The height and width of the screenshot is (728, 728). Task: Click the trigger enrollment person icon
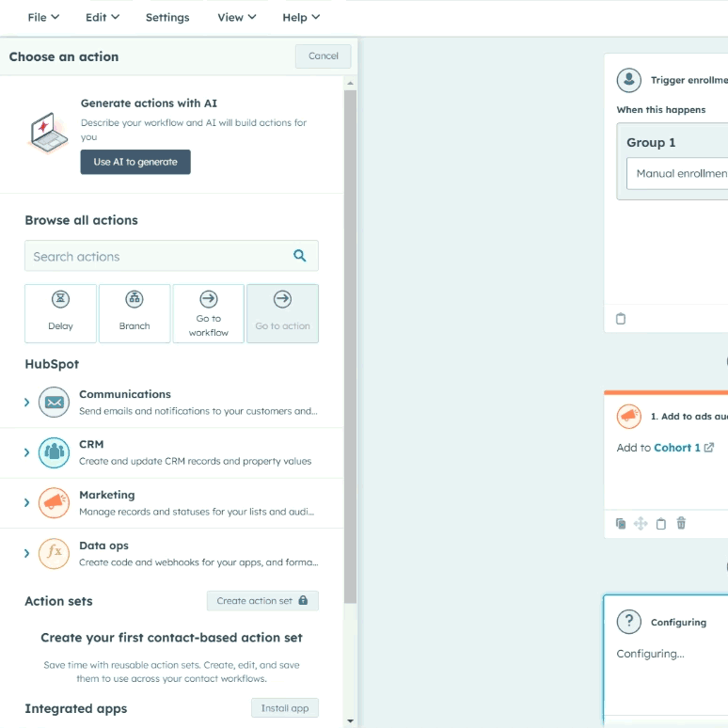[x=628, y=80]
